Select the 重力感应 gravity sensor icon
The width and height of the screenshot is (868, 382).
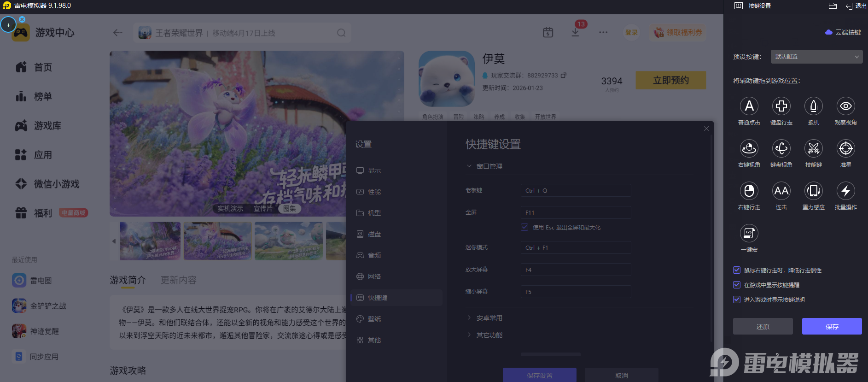(814, 191)
